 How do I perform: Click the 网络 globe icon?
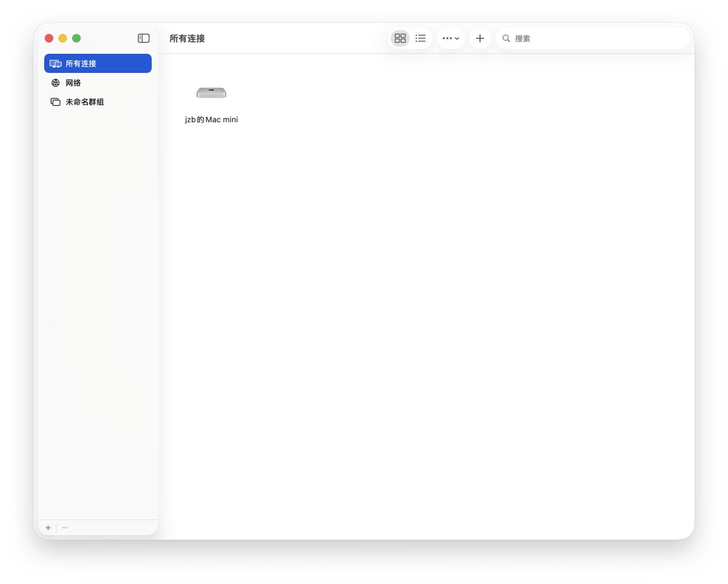(x=55, y=83)
